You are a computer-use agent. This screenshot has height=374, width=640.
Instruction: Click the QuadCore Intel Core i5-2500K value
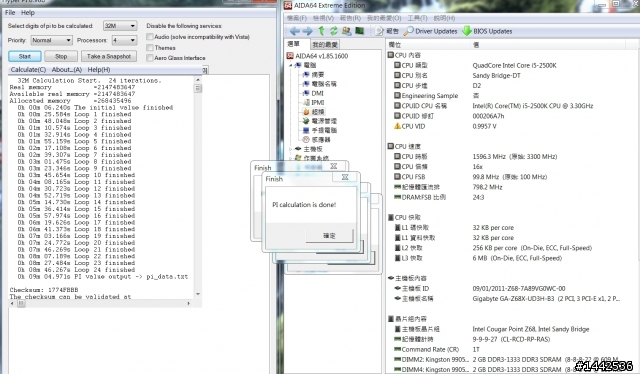coord(514,65)
